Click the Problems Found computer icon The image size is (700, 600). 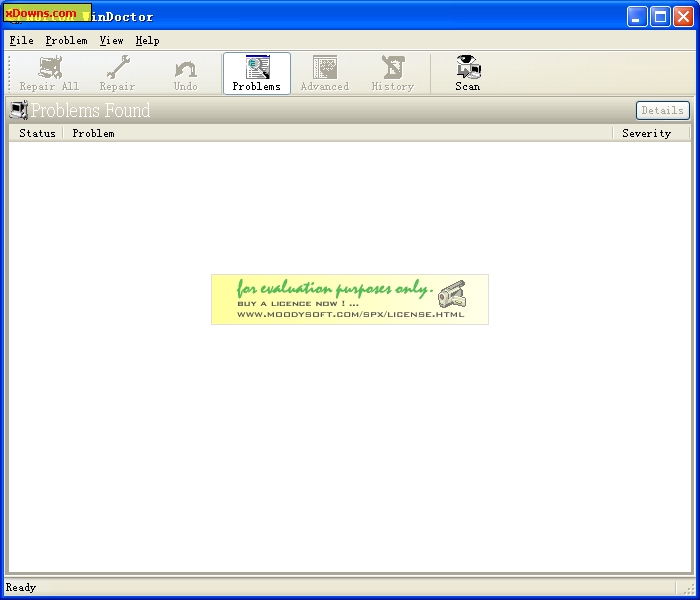19,110
